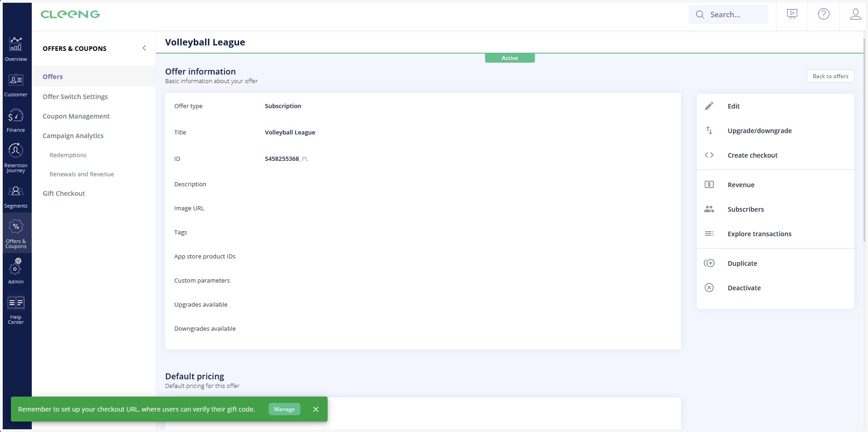Select Offers in the side menu
Image resolution: width=868 pixels, height=432 pixels.
(x=53, y=77)
